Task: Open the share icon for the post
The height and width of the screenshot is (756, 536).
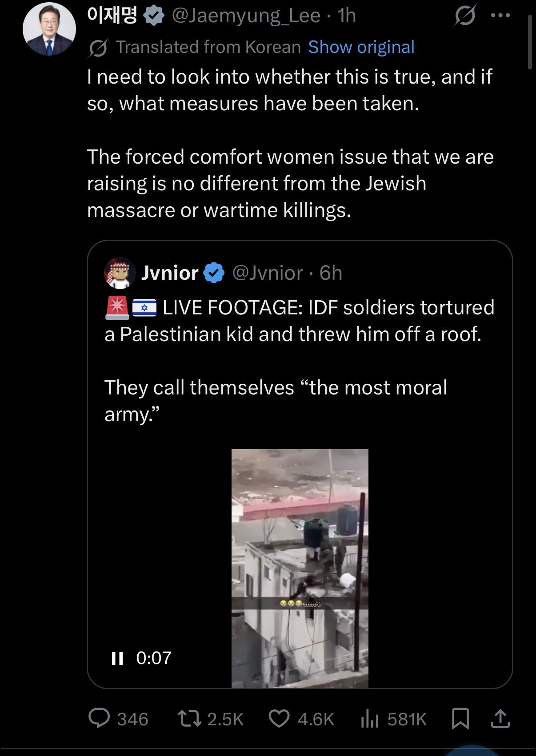Action: (500, 718)
